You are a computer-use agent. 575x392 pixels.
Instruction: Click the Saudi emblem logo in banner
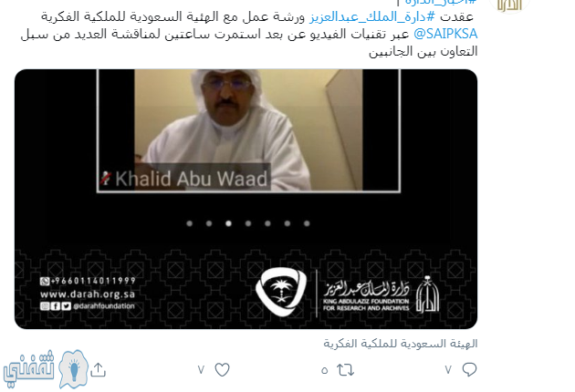pos(281,292)
